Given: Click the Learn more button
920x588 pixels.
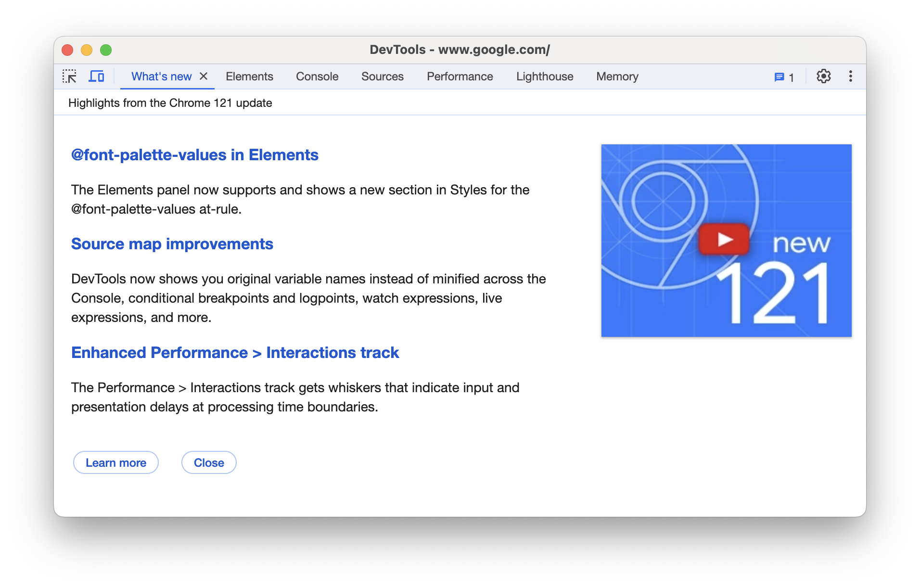Looking at the screenshot, I should pos(115,462).
